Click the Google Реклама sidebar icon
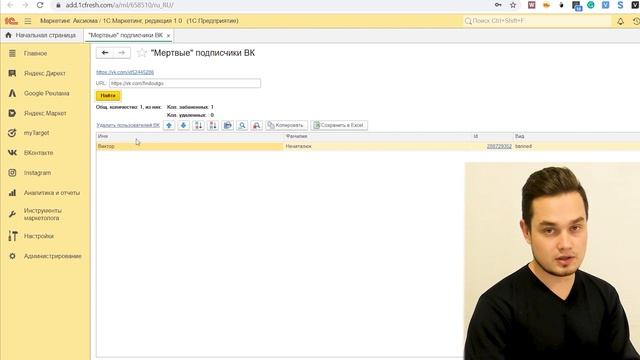The image size is (640, 360). [x=12, y=93]
